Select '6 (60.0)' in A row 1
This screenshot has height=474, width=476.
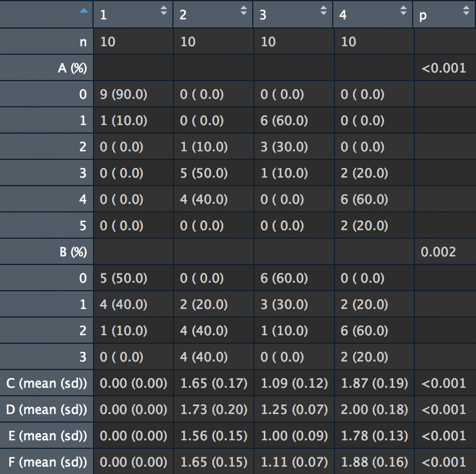(294, 120)
